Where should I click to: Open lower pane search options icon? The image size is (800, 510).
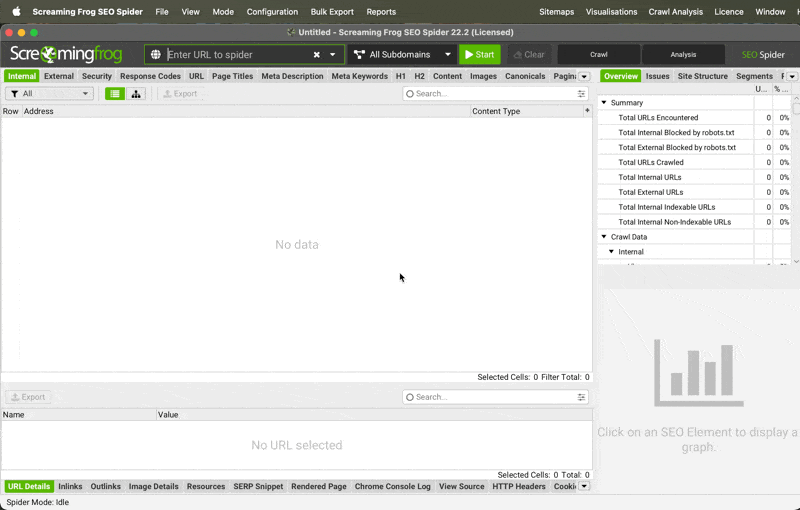tap(581, 397)
